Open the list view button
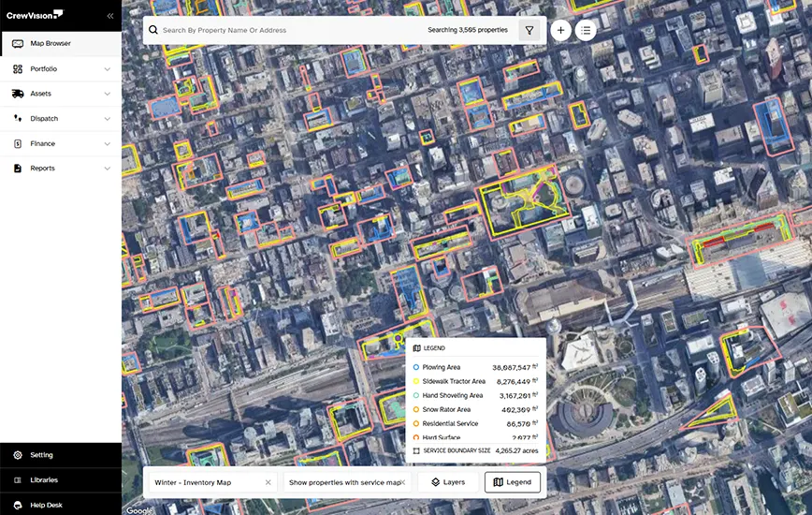 point(586,30)
